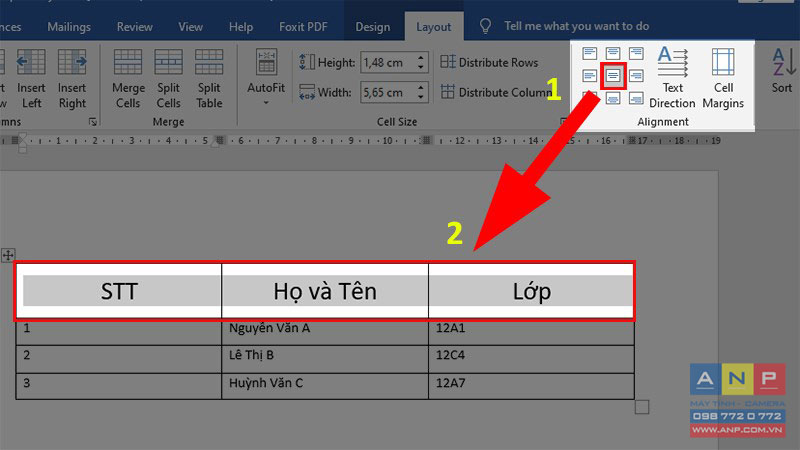Viewport: 800px width, 450px height.
Task: Click cell 12A7
Action: 531,386
